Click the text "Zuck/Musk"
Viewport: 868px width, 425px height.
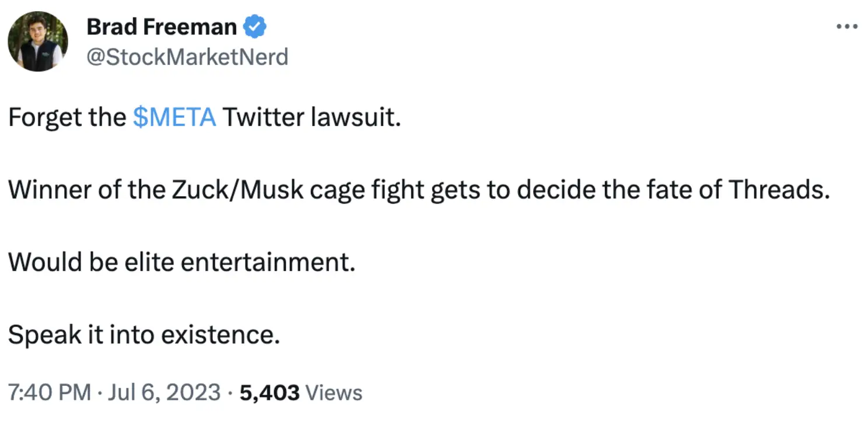click(x=222, y=190)
